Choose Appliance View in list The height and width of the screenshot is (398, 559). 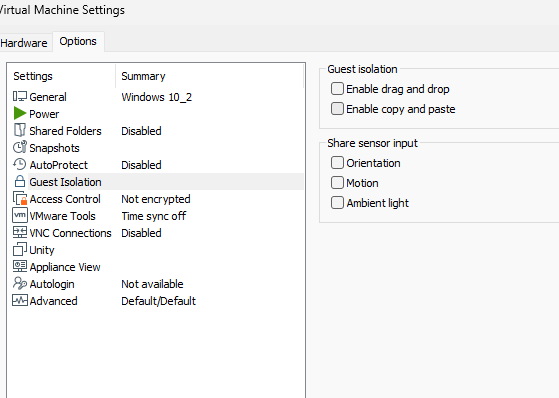pyautogui.click(x=65, y=267)
